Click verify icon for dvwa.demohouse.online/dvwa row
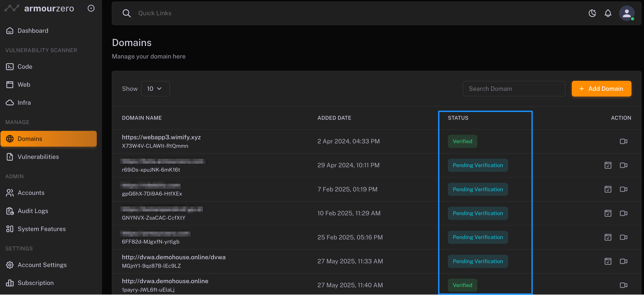This screenshot has height=295, width=644. [608, 261]
